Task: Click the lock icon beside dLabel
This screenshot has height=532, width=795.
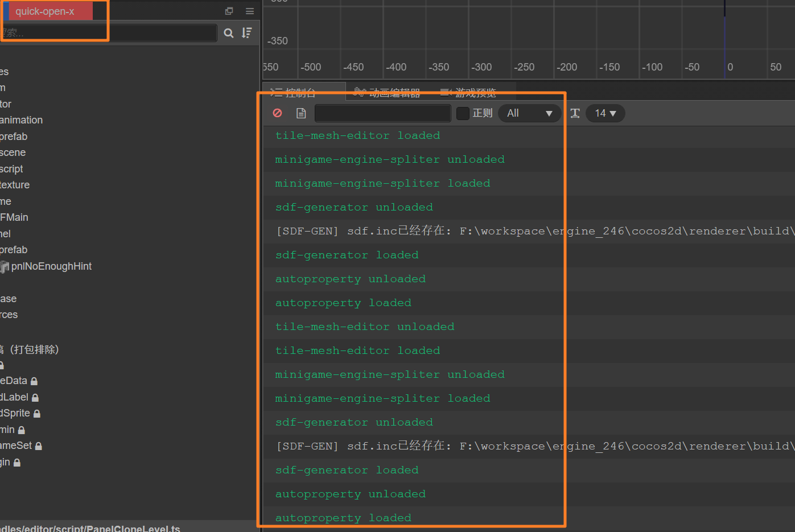Action: coord(35,398)
